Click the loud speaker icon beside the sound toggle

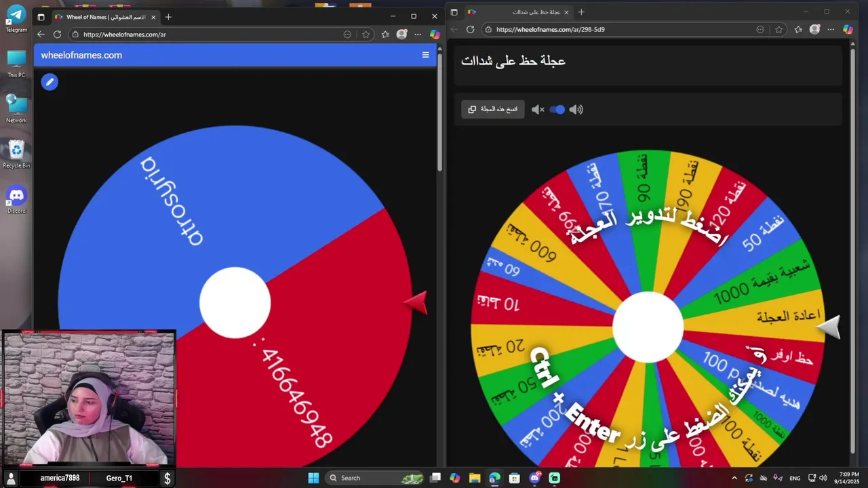[576, 110]
